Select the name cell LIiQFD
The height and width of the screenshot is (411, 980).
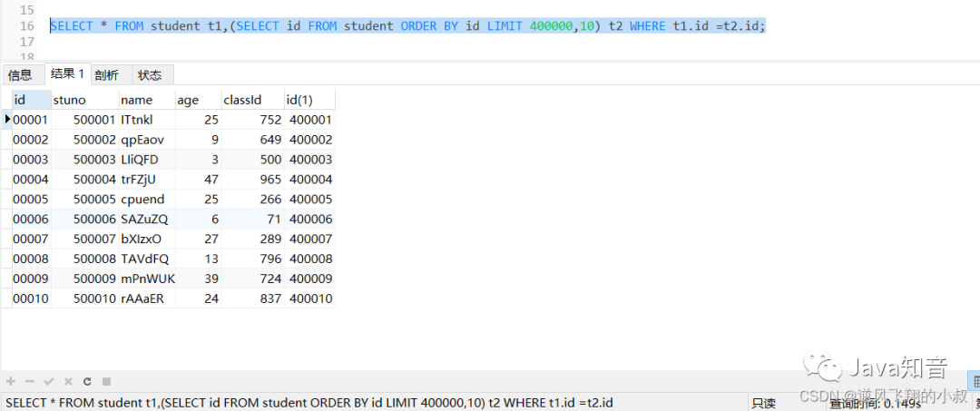tap(147, 160)
